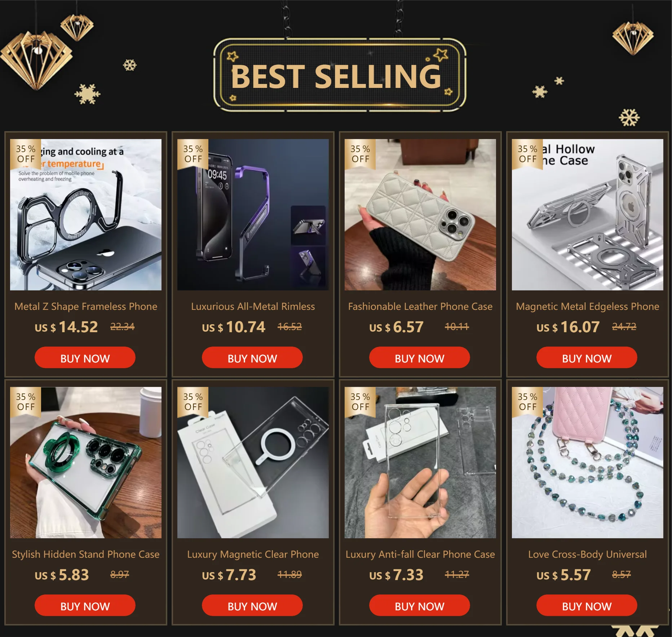Click BUY NOW for Magnetic Metal Edgeless Phone
Viewport: 672px width, 637px height.
[587, 357]
